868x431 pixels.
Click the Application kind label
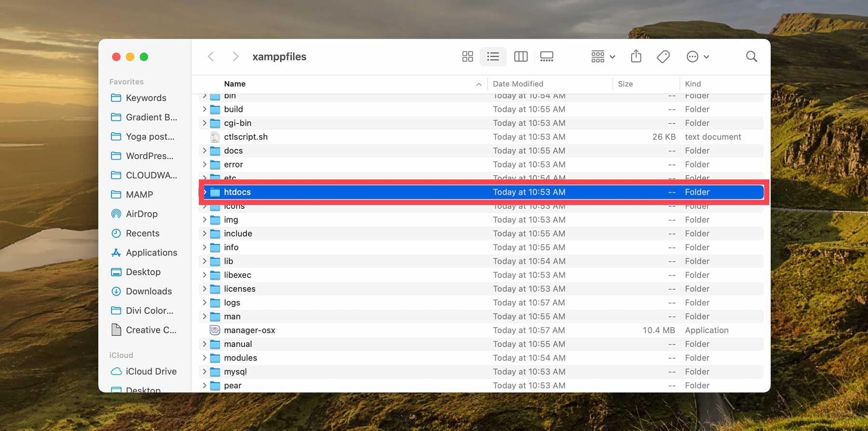point(706,330)
